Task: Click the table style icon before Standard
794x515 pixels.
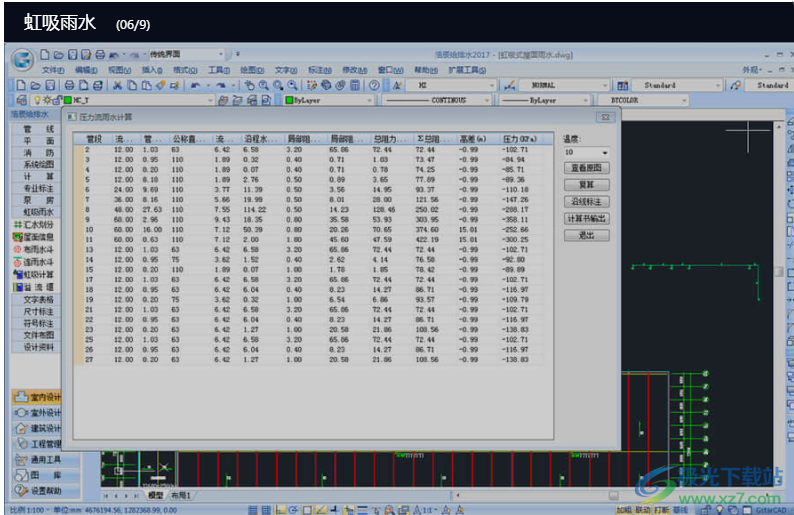Action: click(622, 85)
